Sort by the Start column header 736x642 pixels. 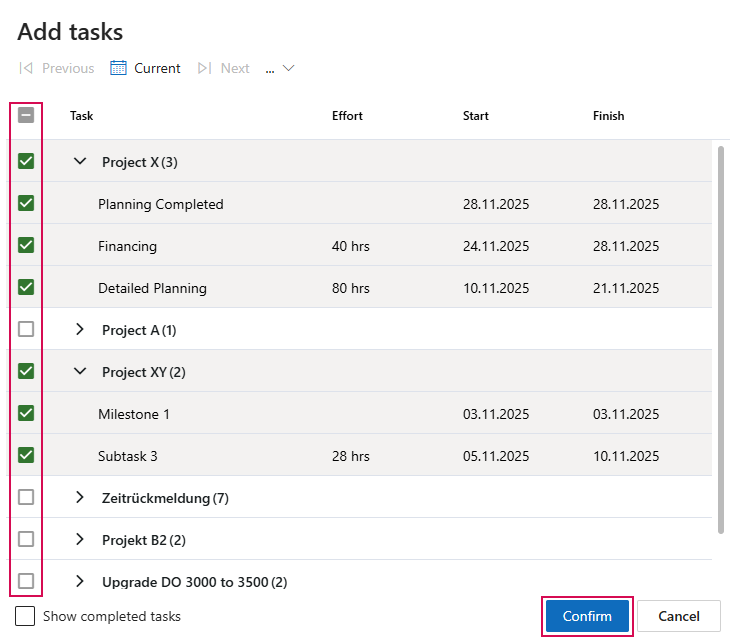pyautogui.click(x=475, y=116)
